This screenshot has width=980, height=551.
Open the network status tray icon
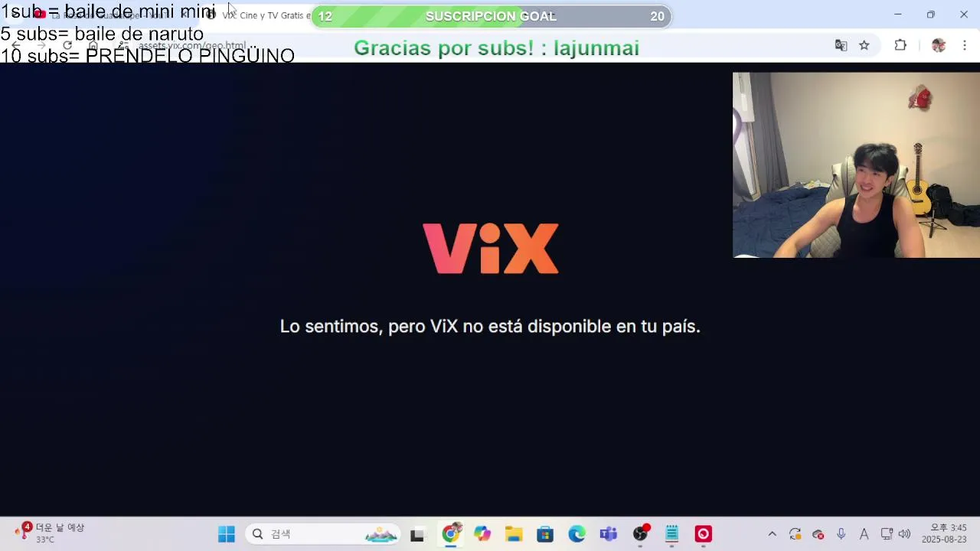click(x=887, y=534)
